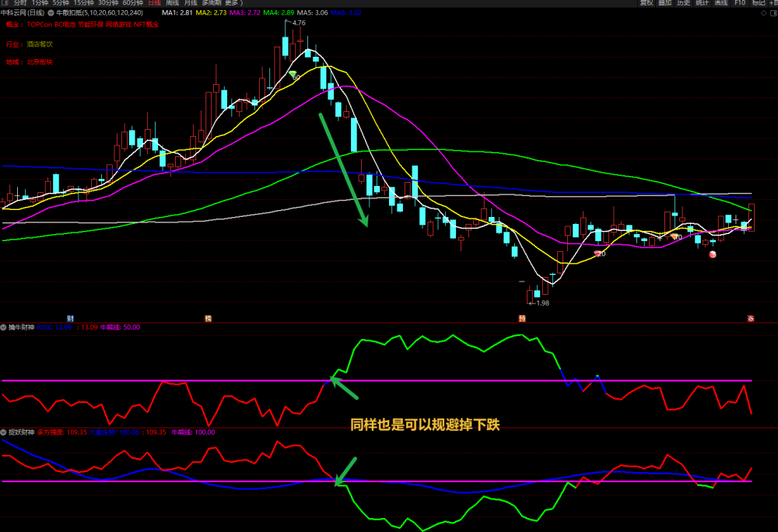778x532 pixels.
Task: Click the window icon left of 分时
Action: coord(5,3)
